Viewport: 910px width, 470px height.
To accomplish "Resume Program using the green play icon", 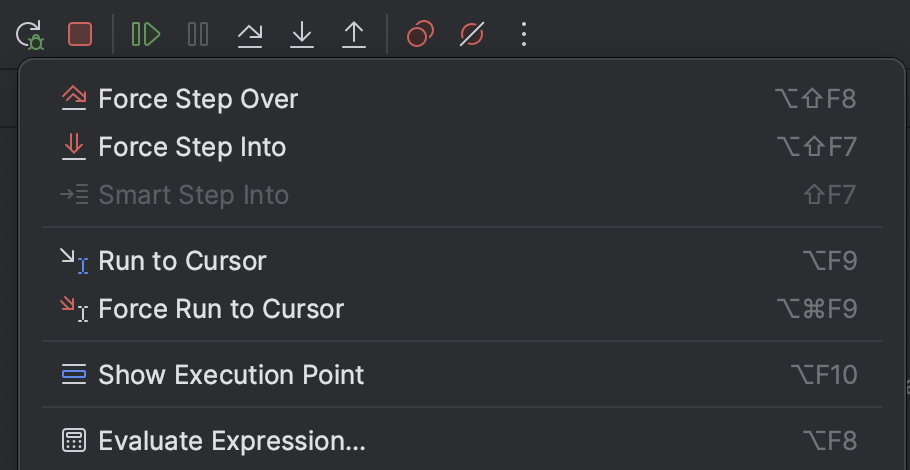I will (145, 35).
